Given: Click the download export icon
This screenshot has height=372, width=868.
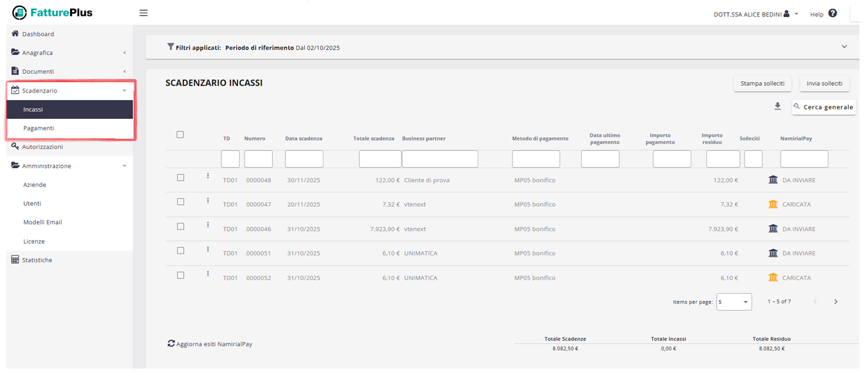Looking at the screenshot, I should pyautogui.click(x=777, y=106).
